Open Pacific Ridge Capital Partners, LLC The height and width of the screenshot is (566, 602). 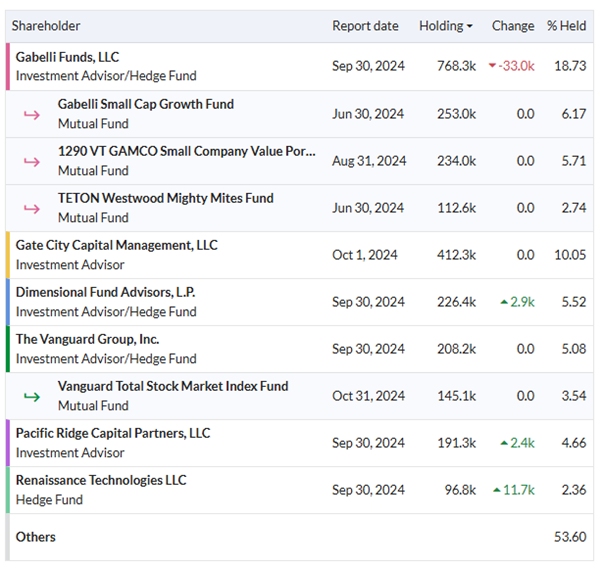[113, 433]
